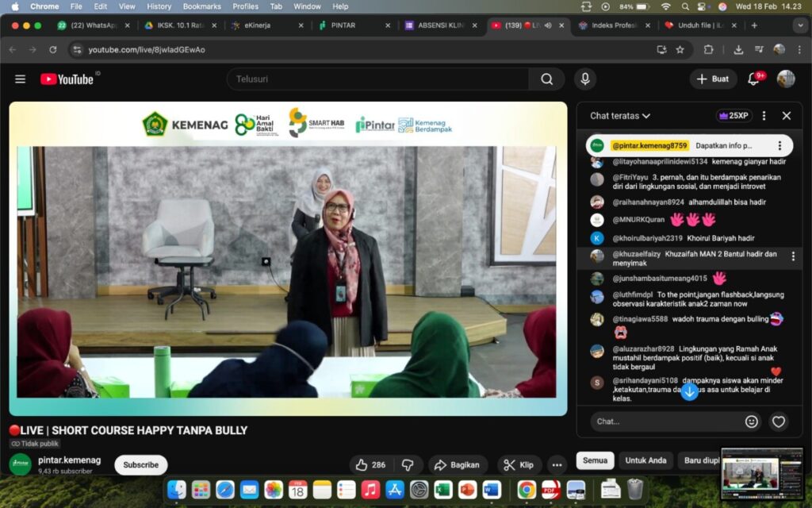Dislike the live stream video
Viewport: 812px width, 508px height.
[x=408, y=465]
